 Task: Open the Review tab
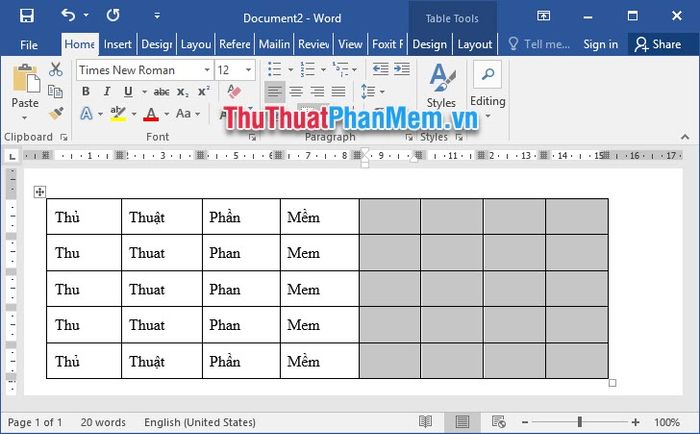pos(313,44)
